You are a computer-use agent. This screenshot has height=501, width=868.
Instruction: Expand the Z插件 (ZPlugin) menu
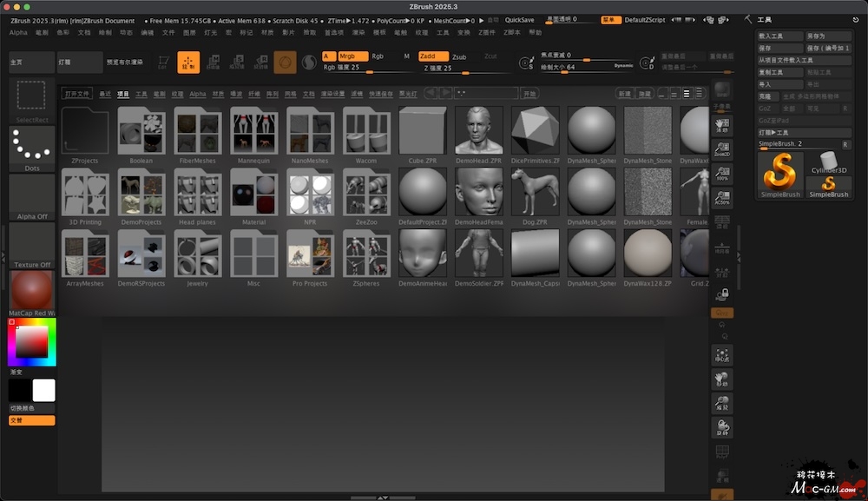[x=488, y=32]
